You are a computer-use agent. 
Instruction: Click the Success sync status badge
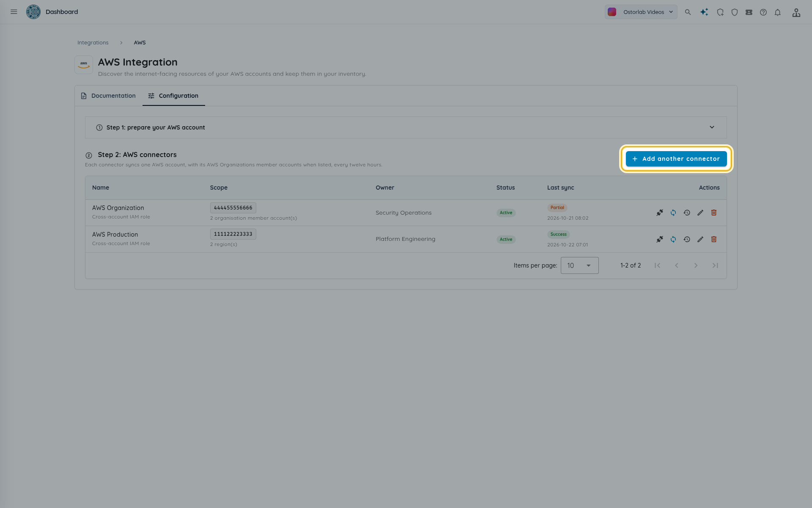pyautogui.click(x=558, y=234)
